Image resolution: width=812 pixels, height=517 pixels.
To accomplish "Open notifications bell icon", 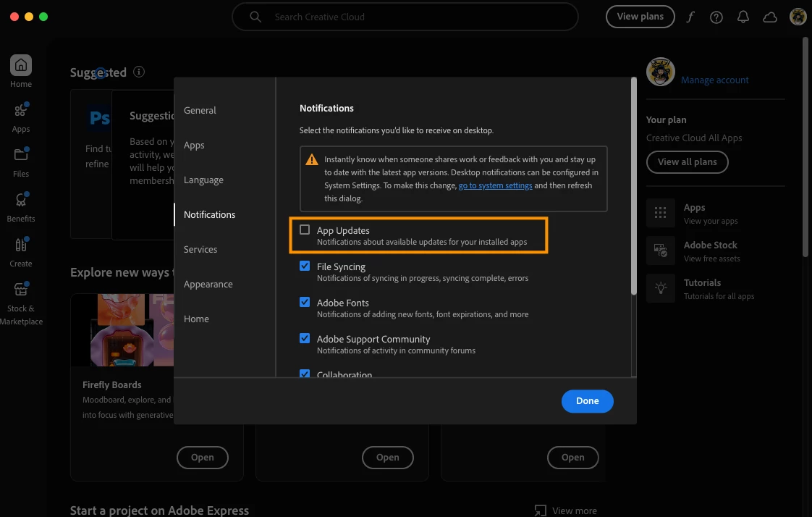I will click(x=743, y=17).
